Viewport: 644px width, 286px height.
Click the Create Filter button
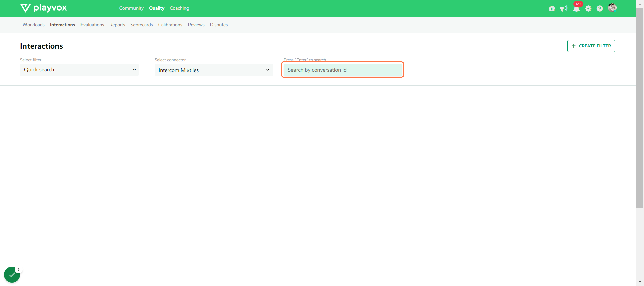(591, 46)
